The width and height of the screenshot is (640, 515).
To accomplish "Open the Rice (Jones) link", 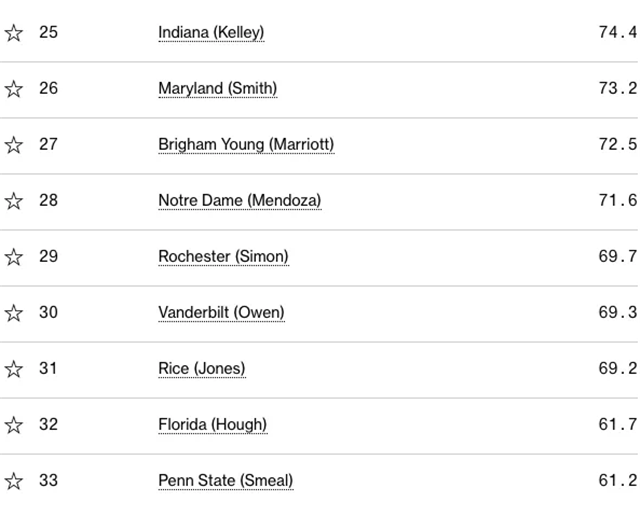I will click(x=202, y=369).
